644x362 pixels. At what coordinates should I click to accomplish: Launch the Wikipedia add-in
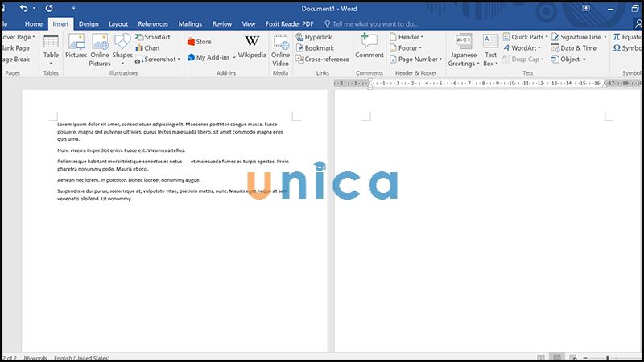pyautogui.click(x=252, y=47)
